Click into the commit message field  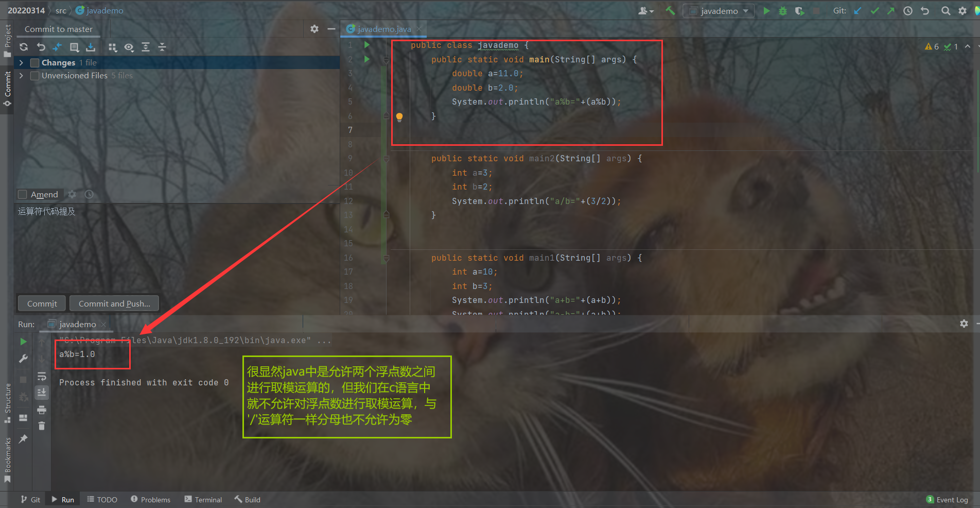point(177,247)
